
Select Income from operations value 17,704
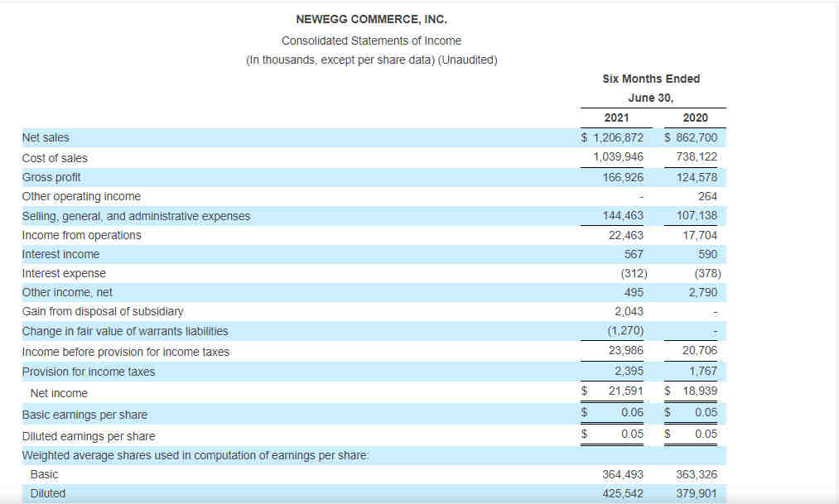click(700, 235)
